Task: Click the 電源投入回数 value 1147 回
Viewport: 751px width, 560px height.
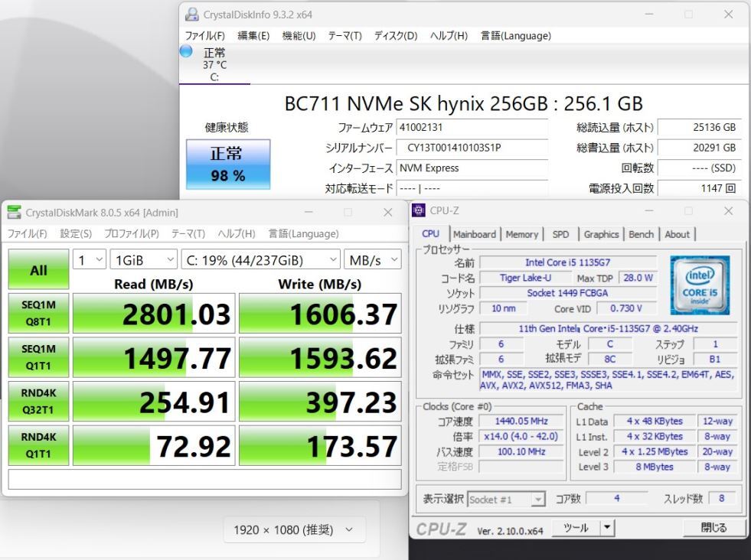Action: point(699,188)
